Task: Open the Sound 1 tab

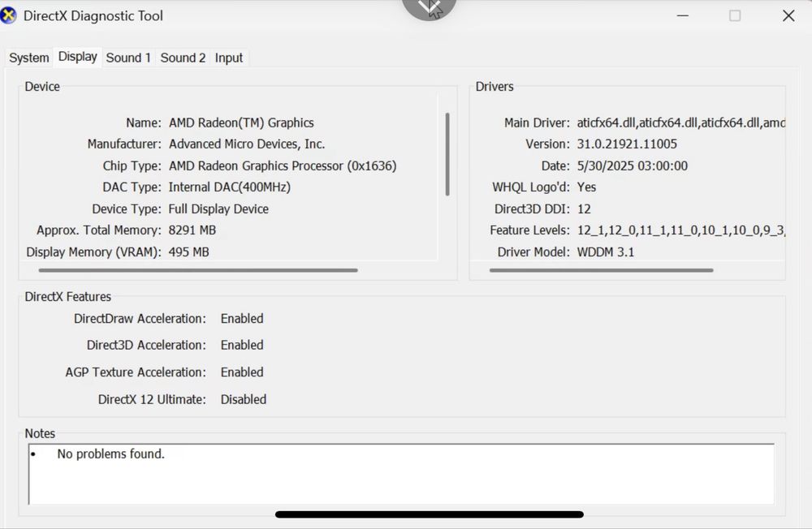Action: (128, 58)
